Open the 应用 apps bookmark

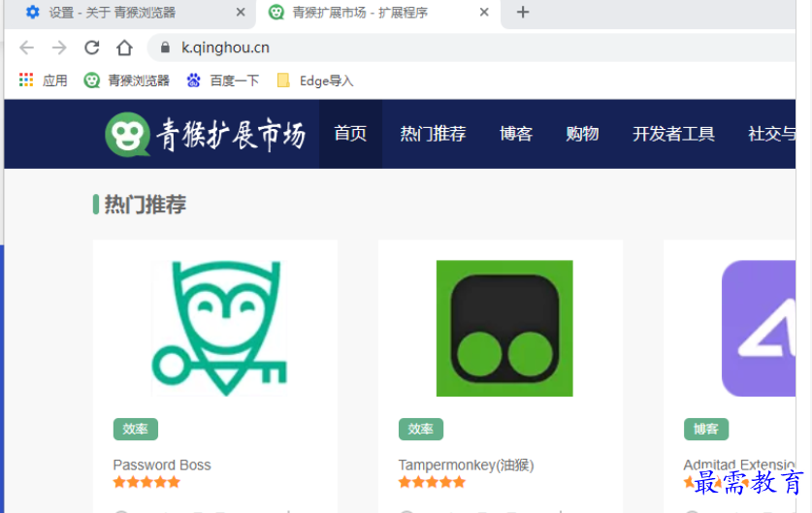(x=44, y=80)
